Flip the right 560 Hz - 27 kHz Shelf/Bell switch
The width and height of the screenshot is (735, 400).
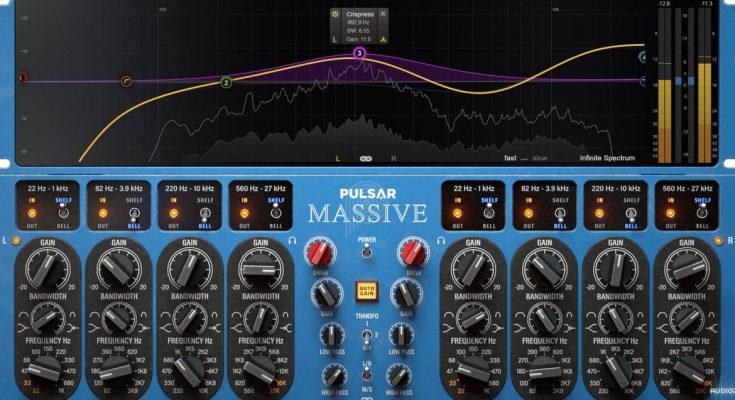click(703, 213)
